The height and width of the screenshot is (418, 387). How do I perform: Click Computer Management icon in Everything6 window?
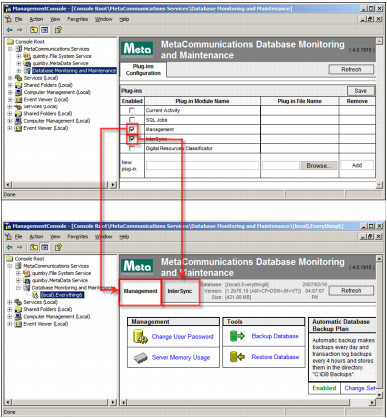coord(19,316)
